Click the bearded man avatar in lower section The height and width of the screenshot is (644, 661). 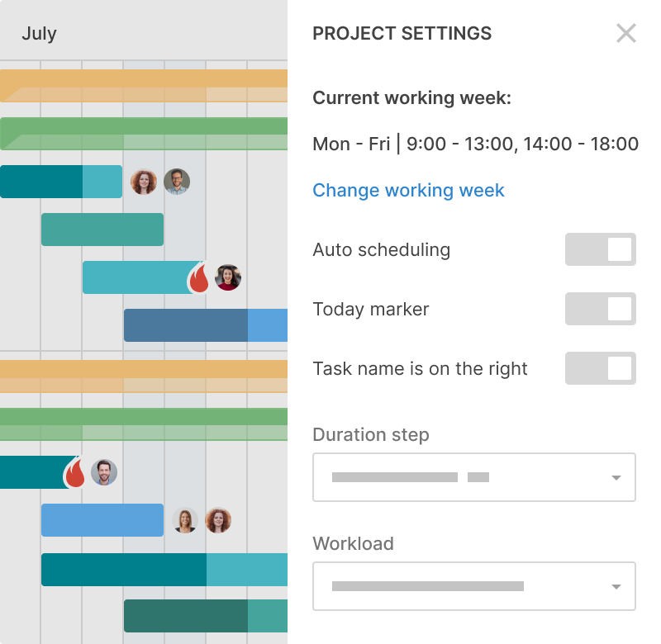pos(104,472)
